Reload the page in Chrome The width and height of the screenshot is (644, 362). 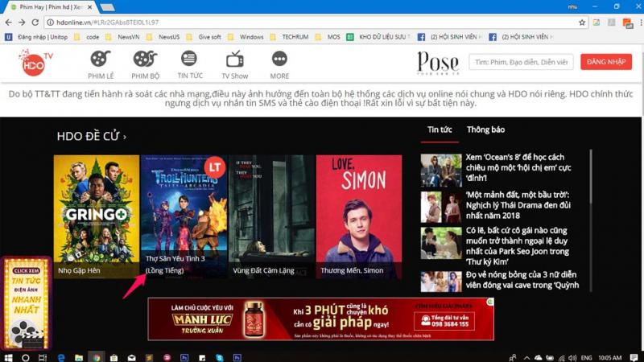coord(38,23)
